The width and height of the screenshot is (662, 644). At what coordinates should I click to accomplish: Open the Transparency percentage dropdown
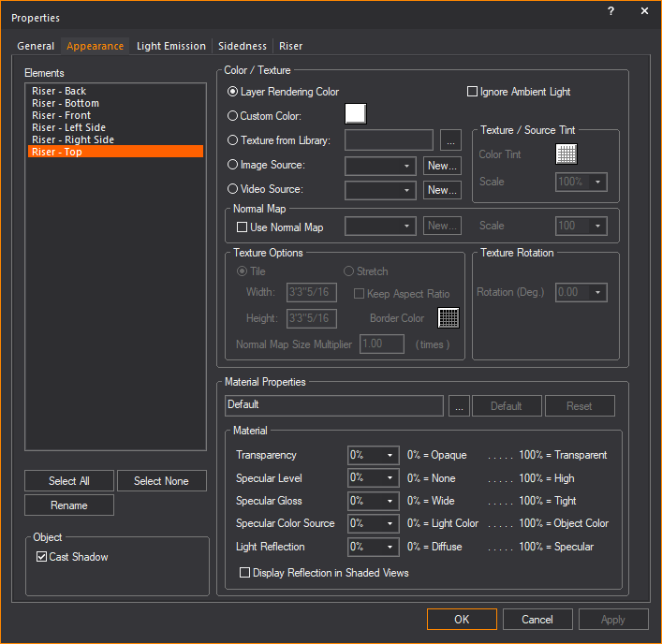(374, 455)
